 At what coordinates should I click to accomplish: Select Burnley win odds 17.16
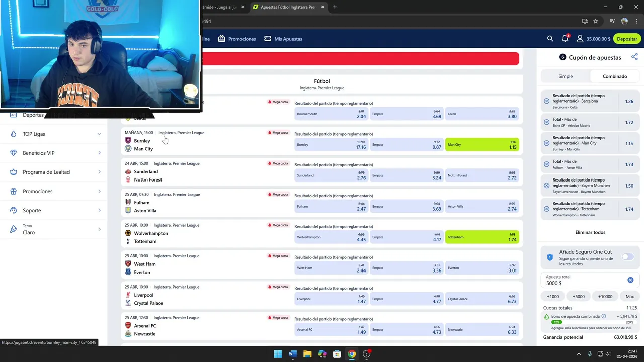tap(331, 144)
